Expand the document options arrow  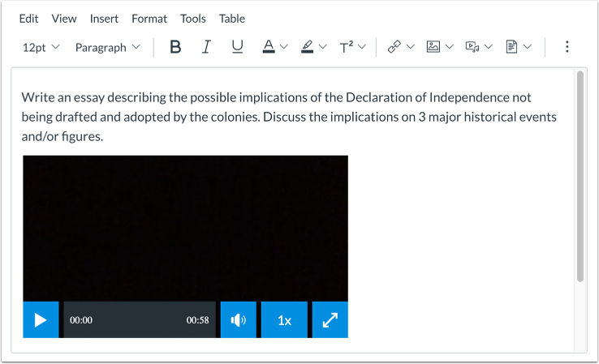pyautogui.click(x=528, y=47)
